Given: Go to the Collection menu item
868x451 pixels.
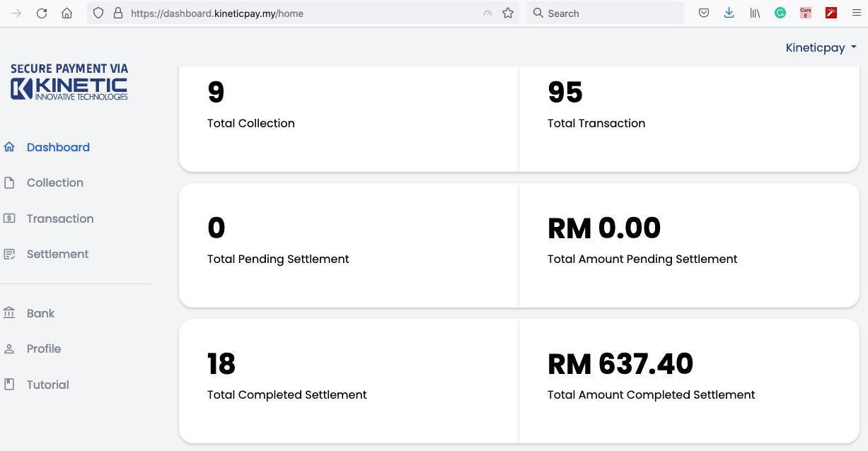Looking at the screenshot, I should pyautogui.click(x=55, y=183).
